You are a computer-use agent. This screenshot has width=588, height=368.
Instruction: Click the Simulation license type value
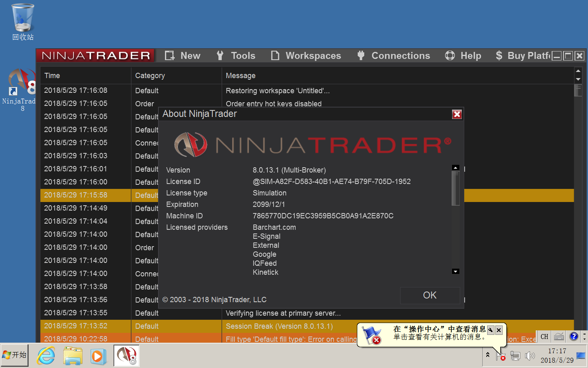(269, 193)
